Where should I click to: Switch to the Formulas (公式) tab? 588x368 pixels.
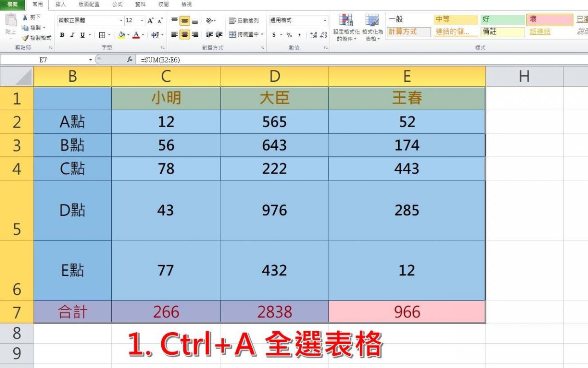click(117, 4)
